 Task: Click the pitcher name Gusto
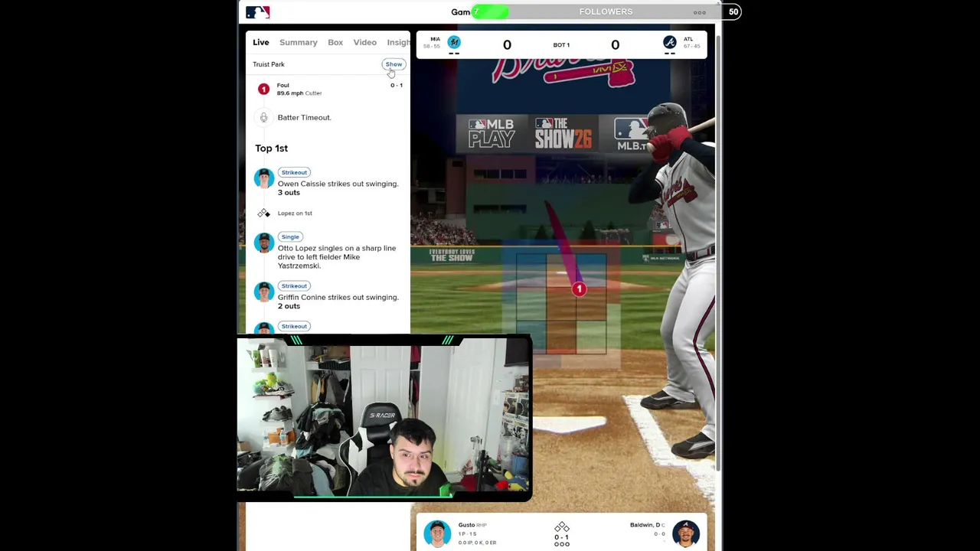[x=466, y=525]
